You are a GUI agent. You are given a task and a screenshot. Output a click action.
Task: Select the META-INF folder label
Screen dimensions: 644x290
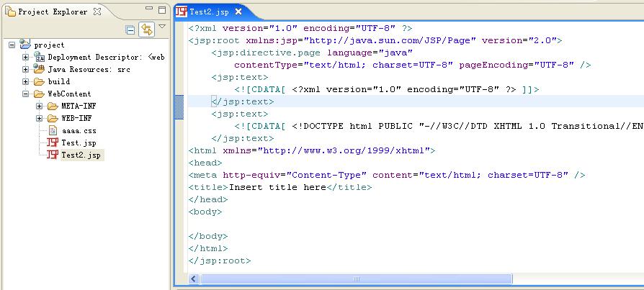[x=79, y=107]
